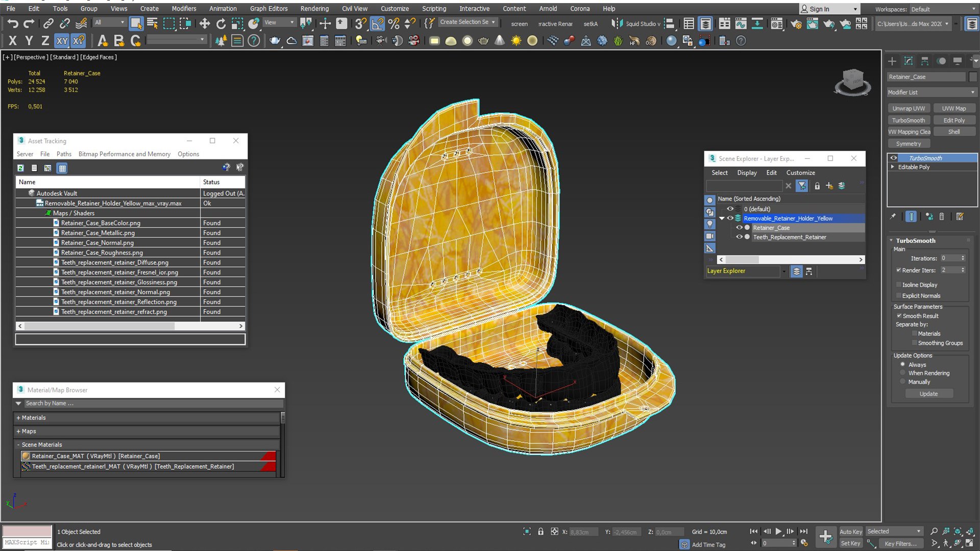Viewport: 980px width, 551px height.
Task: Open the View reference coordinate dropdown
Action: pos(279,22)
